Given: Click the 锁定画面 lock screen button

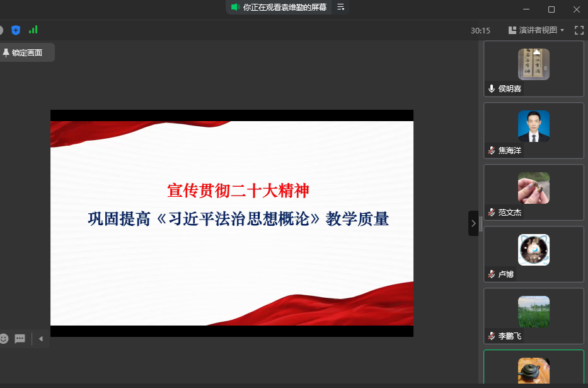Looking at the screenshot, I should point(26,52).
